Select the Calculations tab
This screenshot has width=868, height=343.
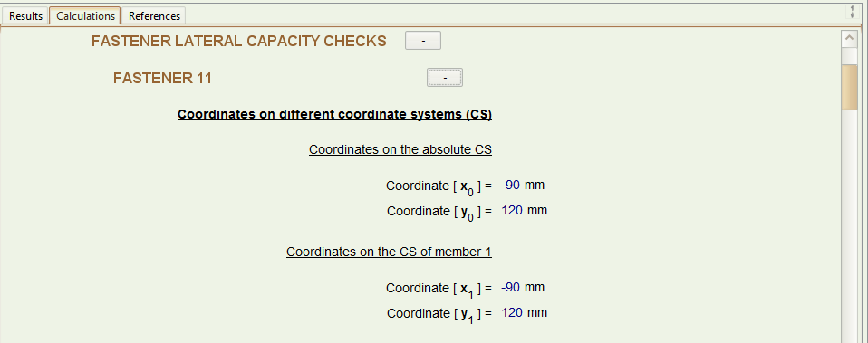tap(85, 16)
